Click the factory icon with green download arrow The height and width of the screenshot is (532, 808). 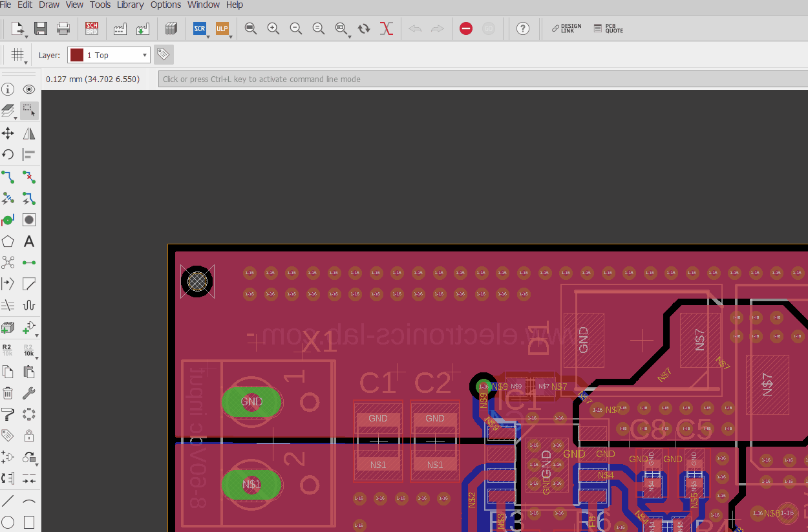143,28
